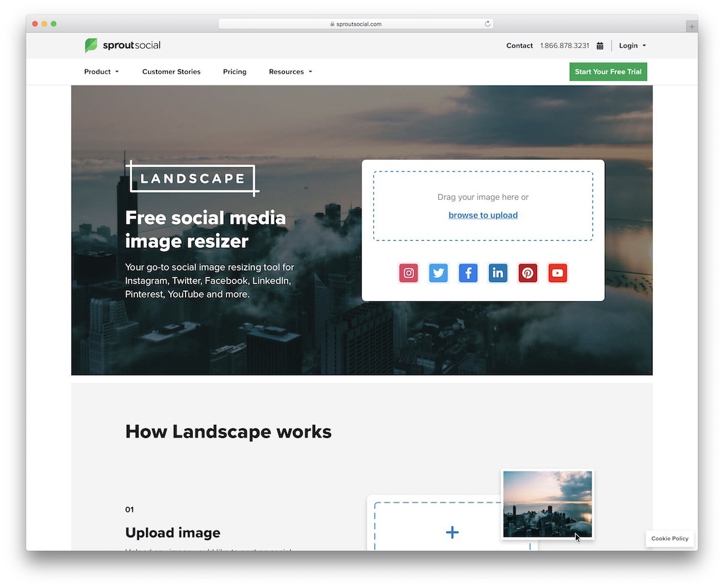The height and width of the screenshot is (588, 724).
Task: Click the sproutsocial.com address bar
Action: click(355, 24)
